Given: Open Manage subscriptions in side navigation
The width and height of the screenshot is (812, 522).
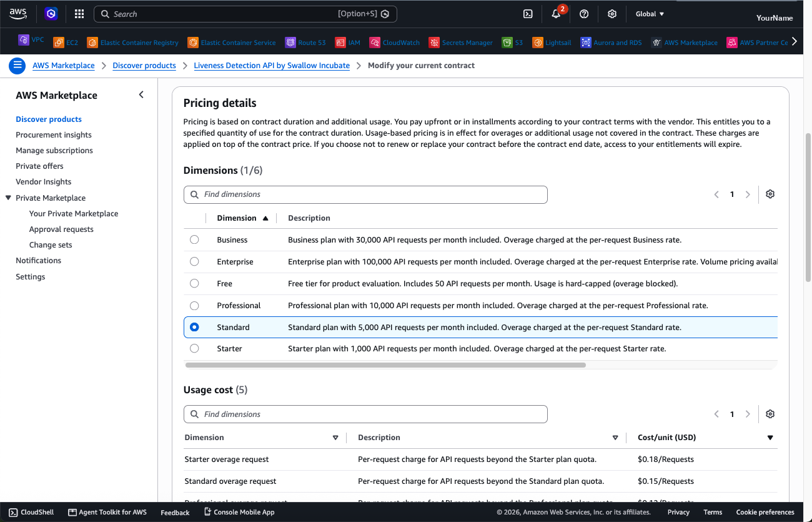Looking at the screenshot, I should point(54,151).
